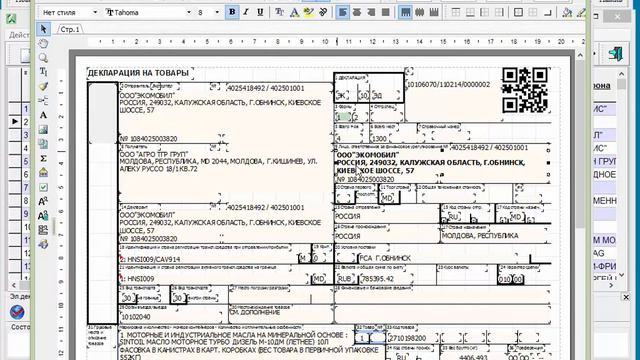
Task: Switch to the 'Стр.1' page tab
Action: [70, 29]
